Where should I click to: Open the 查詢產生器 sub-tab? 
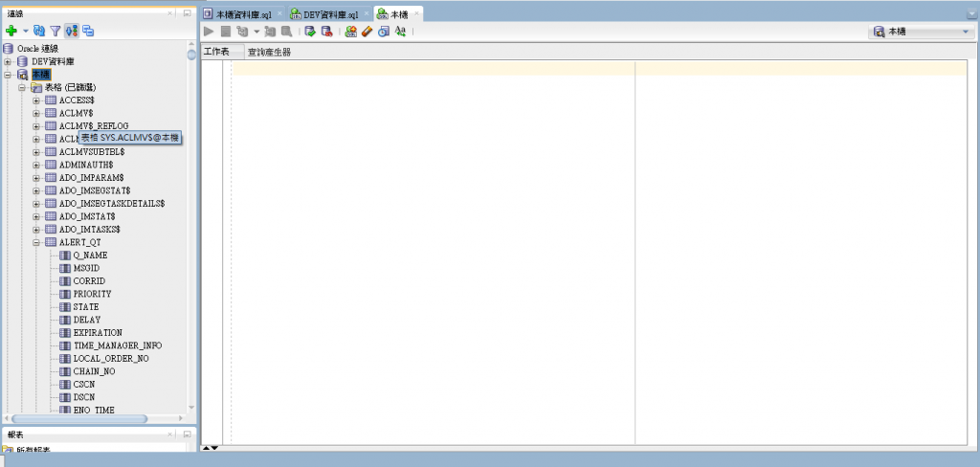[269, 52]
